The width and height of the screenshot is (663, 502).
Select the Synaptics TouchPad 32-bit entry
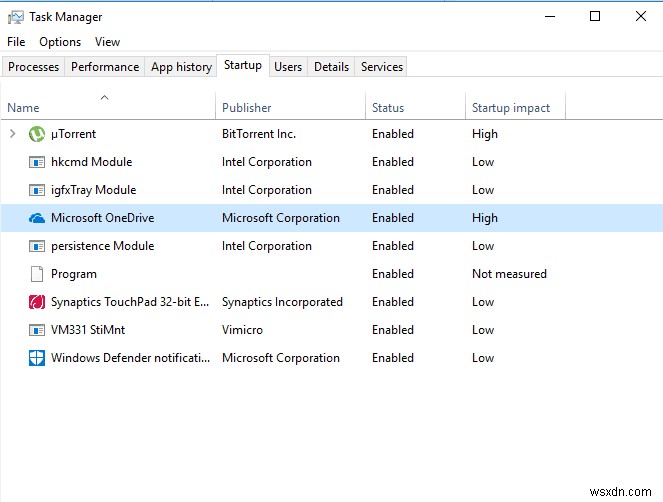coord(130,302)
